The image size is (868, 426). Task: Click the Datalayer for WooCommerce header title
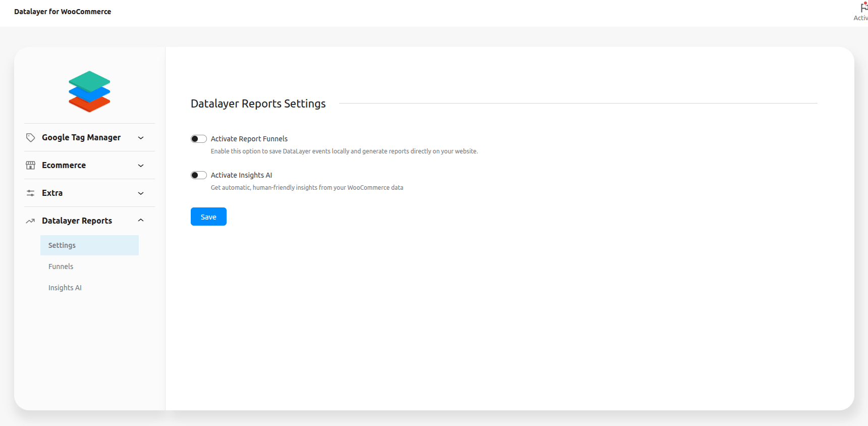pos(63,12)
